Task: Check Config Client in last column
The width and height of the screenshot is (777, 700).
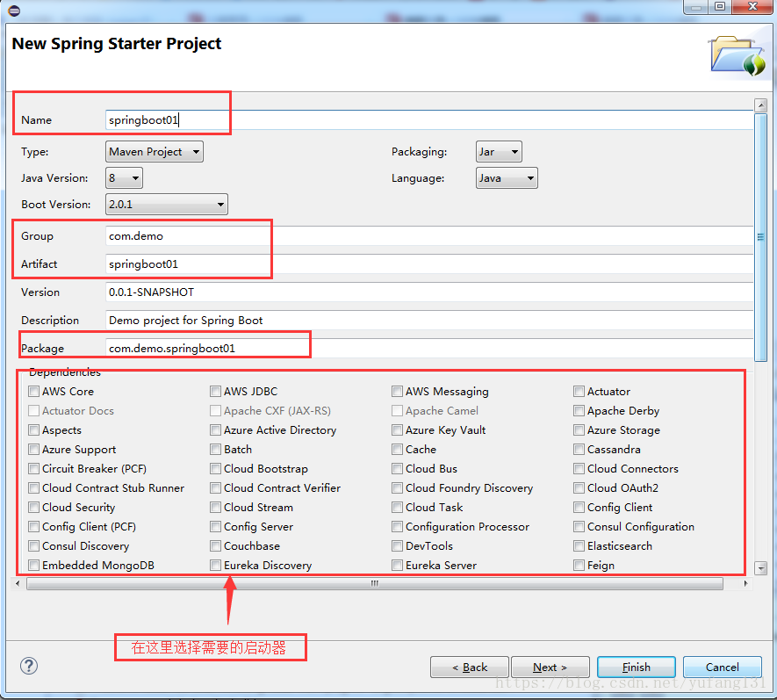Action: tap(579, 507)
